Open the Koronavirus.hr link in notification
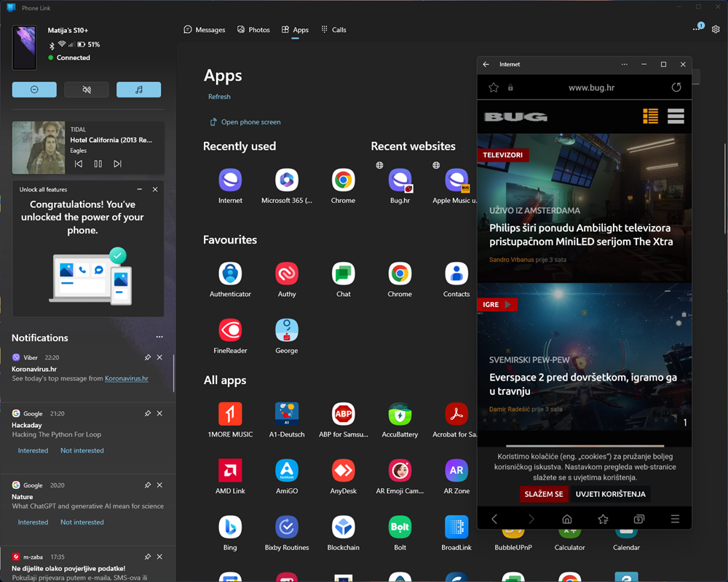Screen dimensions: 728x582 click(126, 378)
